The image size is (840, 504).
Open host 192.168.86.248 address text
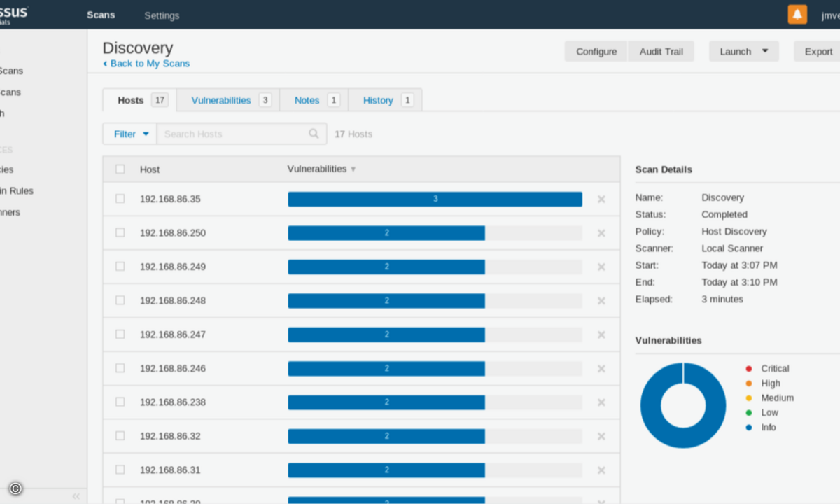[173, 301]
